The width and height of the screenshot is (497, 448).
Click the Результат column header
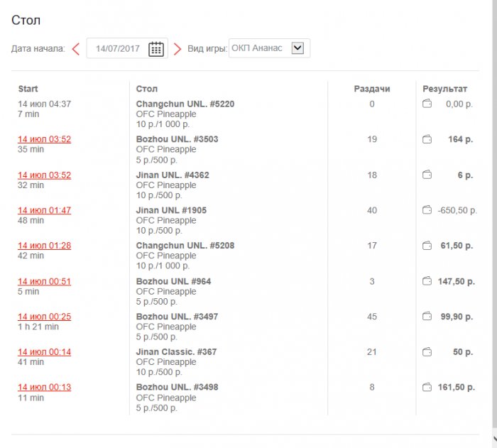tap(445, 89)
